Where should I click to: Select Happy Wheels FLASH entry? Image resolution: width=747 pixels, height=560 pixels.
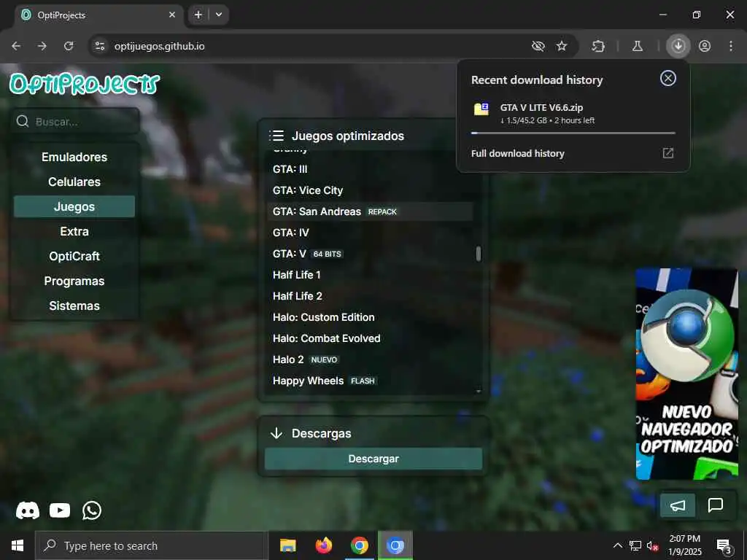coord(370,381)
